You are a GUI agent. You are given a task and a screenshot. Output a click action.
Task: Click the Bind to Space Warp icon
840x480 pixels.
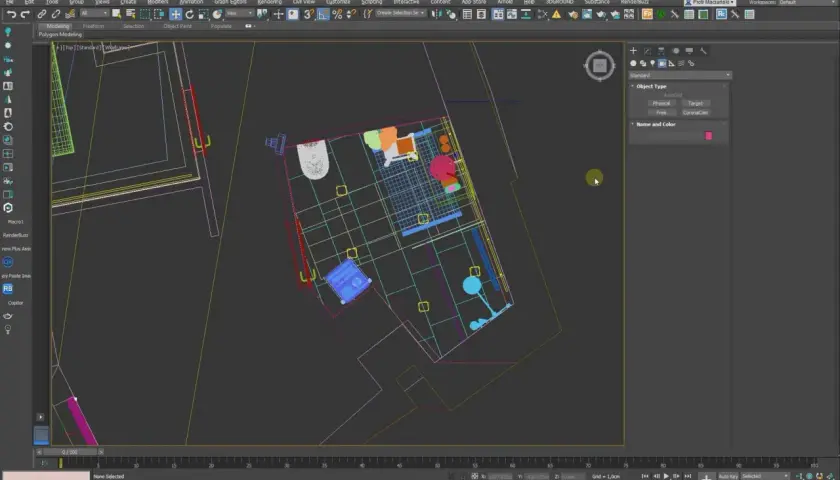coord(70,14)
